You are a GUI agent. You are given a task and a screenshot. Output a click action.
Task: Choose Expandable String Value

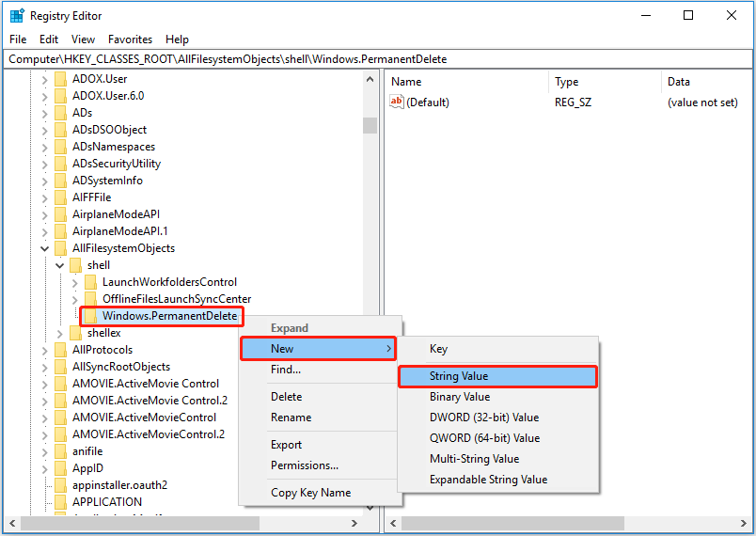click(x=497, y=480)
